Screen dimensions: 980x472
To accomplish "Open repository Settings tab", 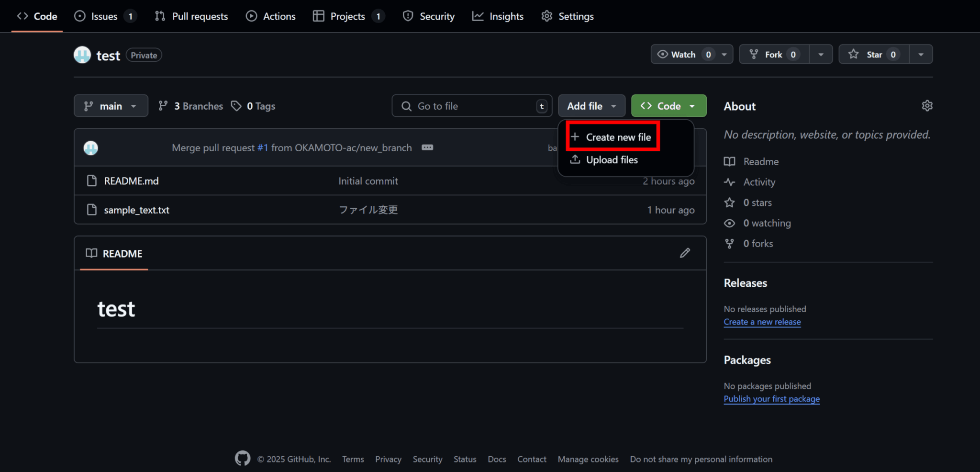I will coord(568,16).
